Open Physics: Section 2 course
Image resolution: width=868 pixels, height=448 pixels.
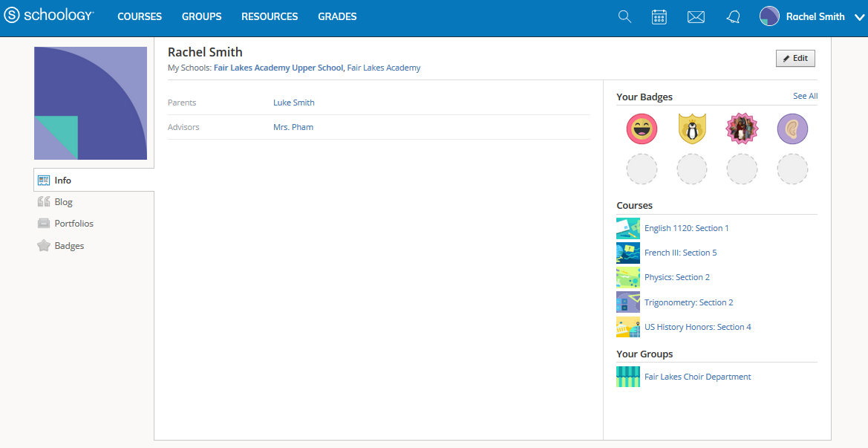coord(677,277)
